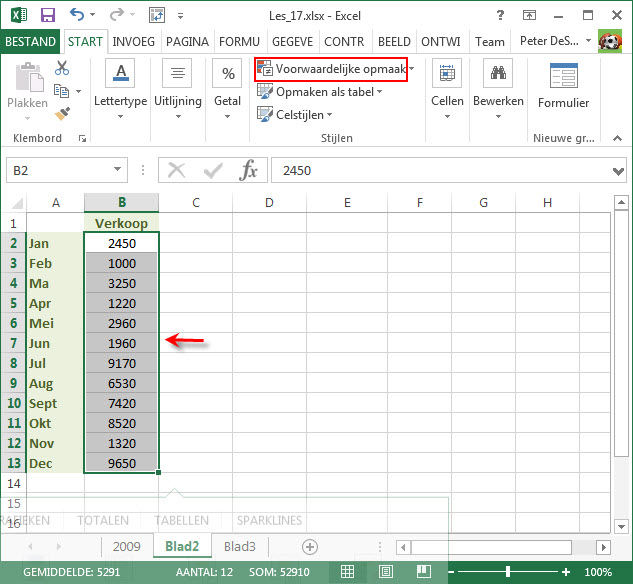Image resolution: width=633 pixels, height=584 pixels.
Task: Open the BESTAND file tab
Action: pos(30,42)
